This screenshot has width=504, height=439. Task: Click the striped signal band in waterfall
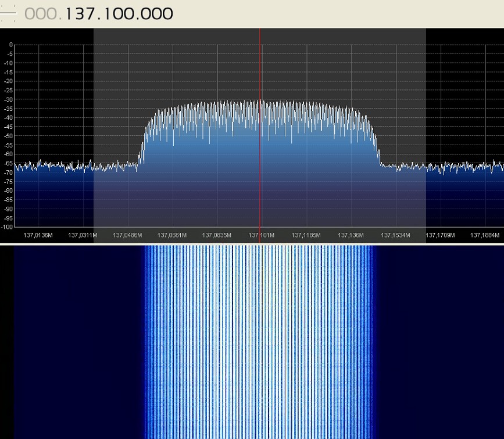[259, 342]
